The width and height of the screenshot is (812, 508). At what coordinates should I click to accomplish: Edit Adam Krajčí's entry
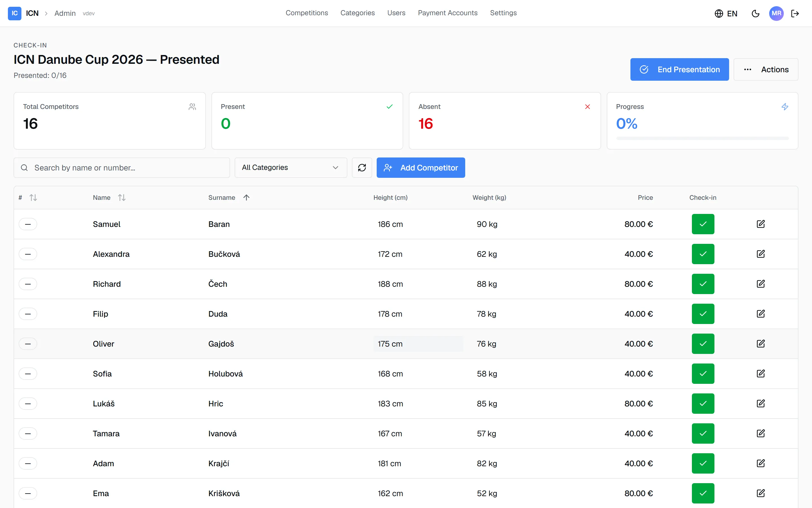[x=761, y=463]
